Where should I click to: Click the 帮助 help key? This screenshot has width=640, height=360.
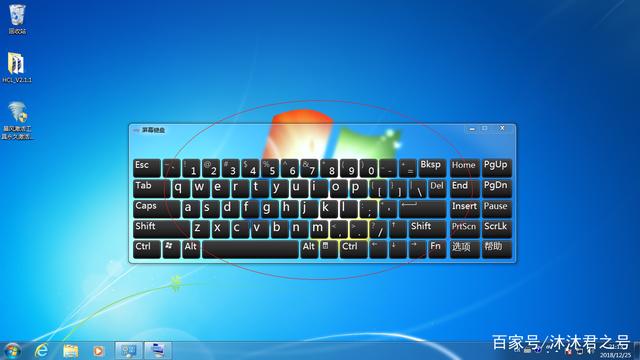coord(496,249)
